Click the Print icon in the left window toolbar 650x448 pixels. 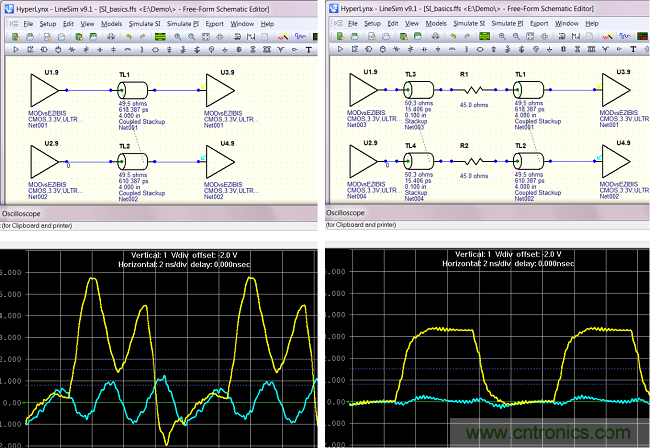[x=111, y=36]
